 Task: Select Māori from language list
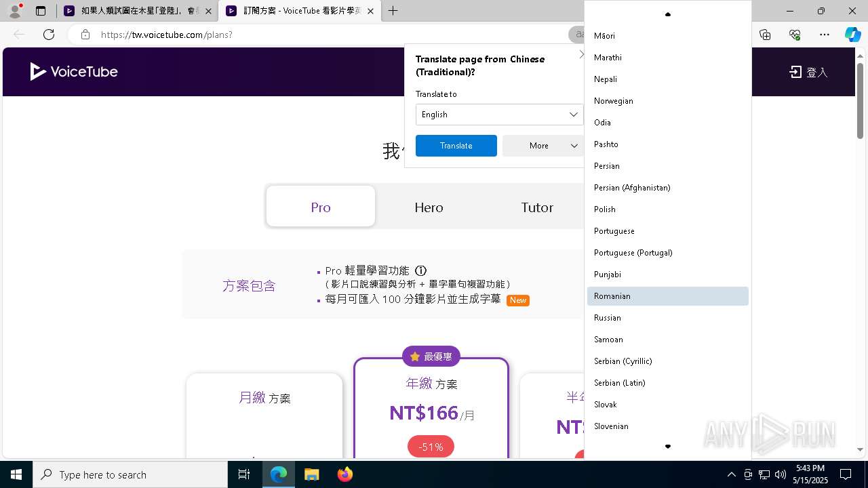coord(668,36)
